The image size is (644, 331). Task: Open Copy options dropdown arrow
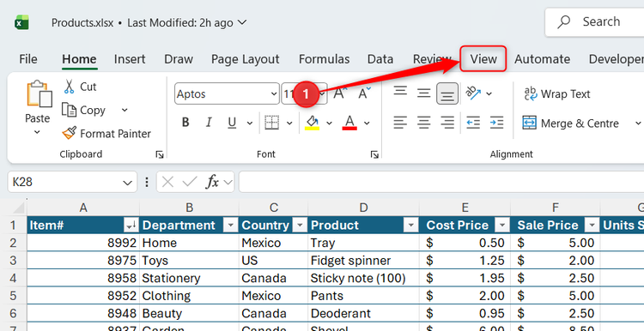[x=125, y=110]
